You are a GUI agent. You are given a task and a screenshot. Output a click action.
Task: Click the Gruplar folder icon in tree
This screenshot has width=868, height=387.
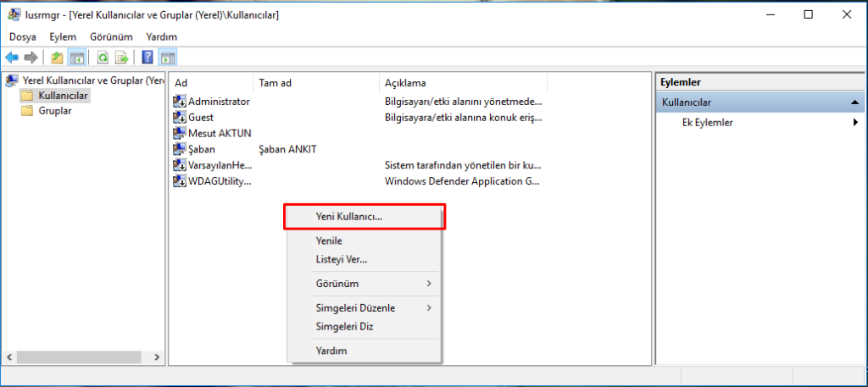tap(27, 111)
